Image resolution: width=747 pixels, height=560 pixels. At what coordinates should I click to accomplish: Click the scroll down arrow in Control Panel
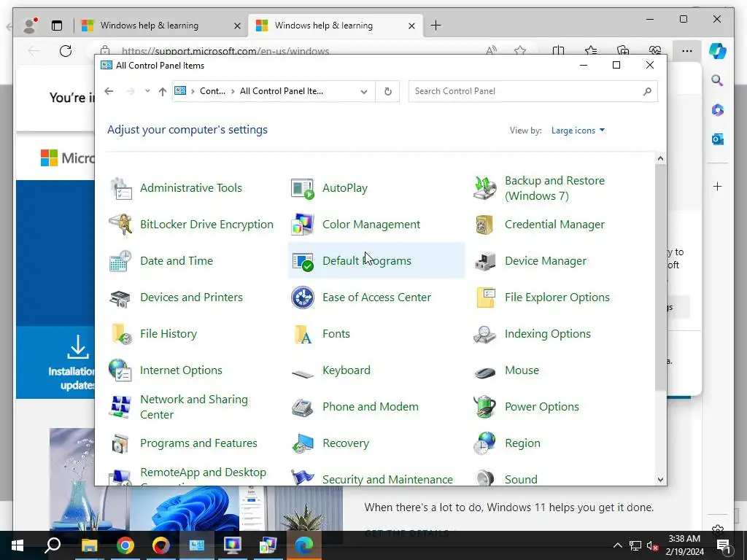660,480
